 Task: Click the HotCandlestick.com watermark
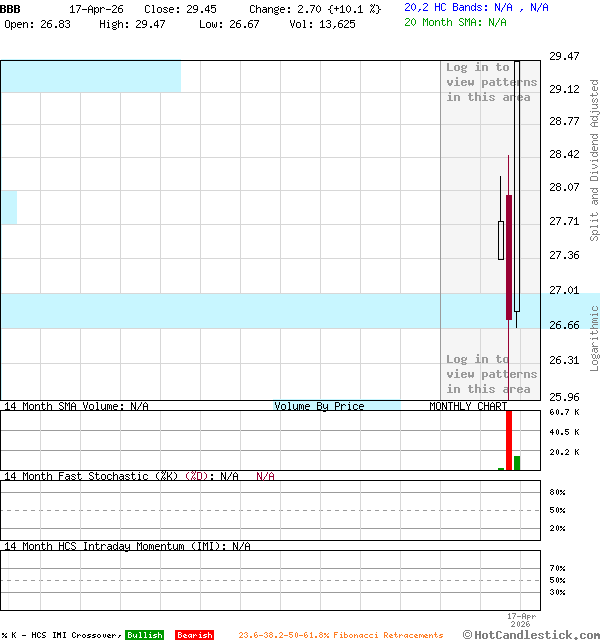point(531,634)
